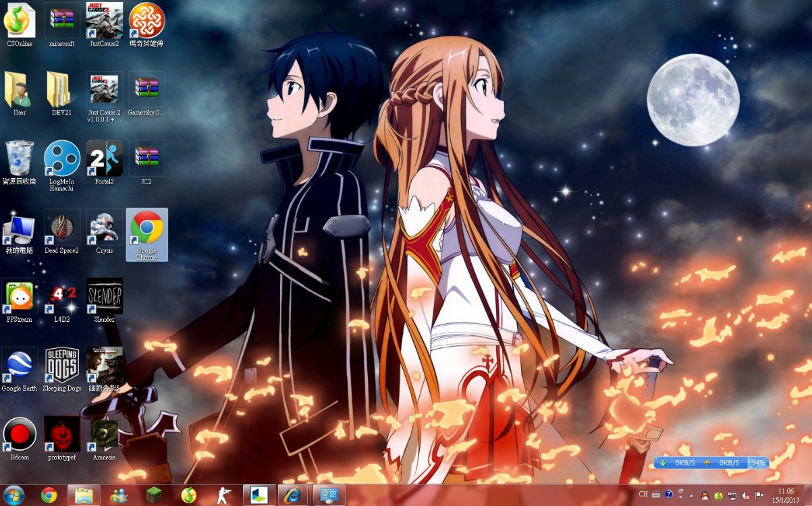Select the minecraft archive on the desktop
The height and width of the screenshot is (506, 812).
coord(62,25)
